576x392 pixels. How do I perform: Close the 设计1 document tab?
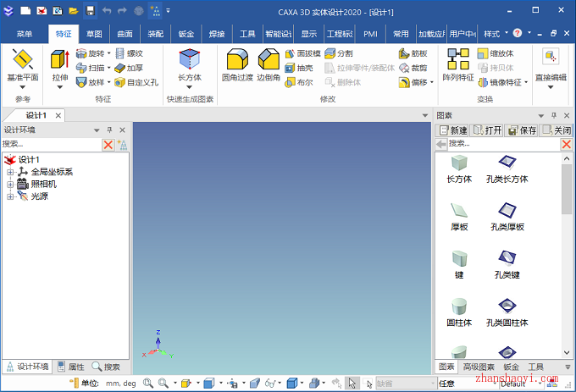[58, 116]
